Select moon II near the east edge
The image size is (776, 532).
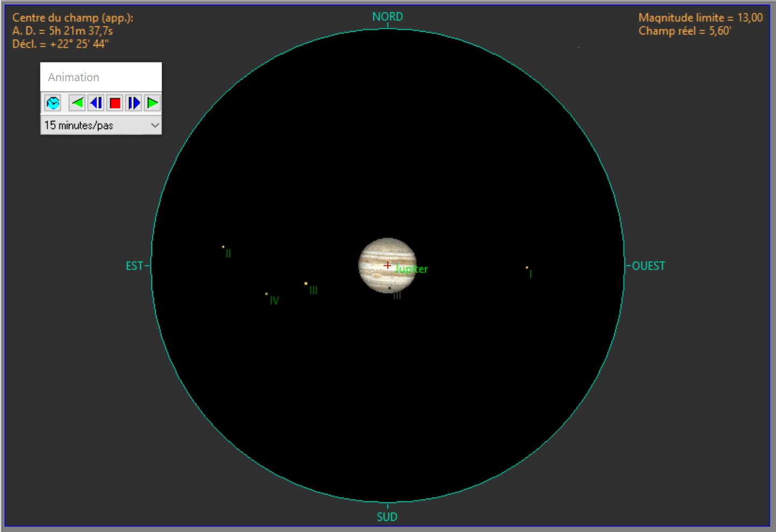coord(223,247)
